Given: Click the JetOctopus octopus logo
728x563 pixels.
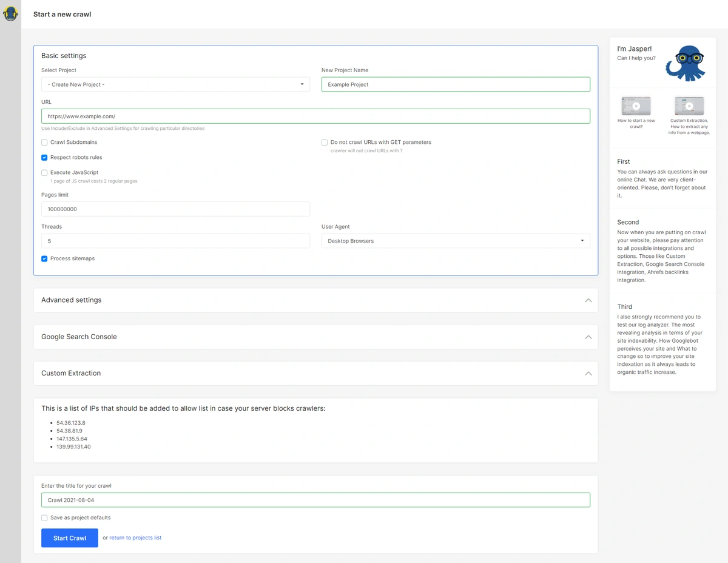Looking at the screenshot, I should [10, 13].
